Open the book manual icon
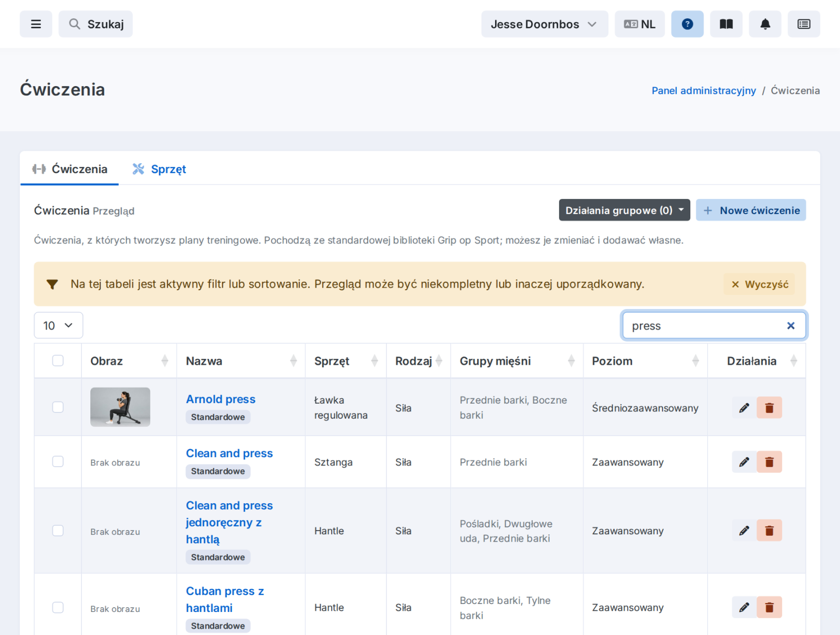This screenshot has height=635, width=840. coord(726,24)
